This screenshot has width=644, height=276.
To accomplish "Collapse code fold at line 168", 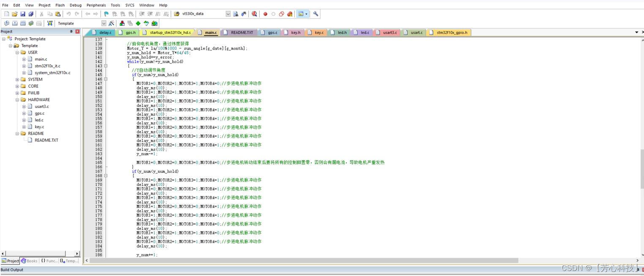I will click(106, 176).
